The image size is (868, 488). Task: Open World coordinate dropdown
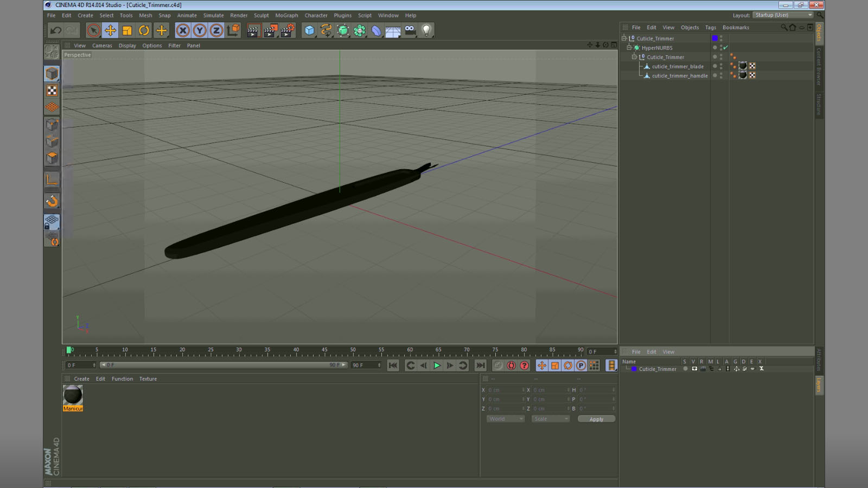[506, 419]
